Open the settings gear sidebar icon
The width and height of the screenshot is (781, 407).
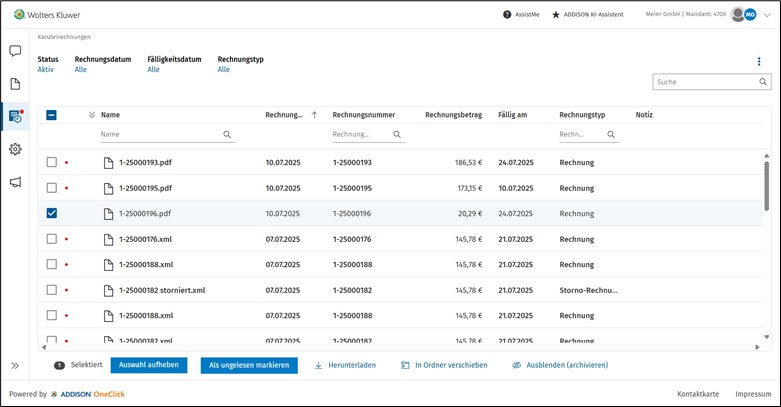pos(15,149)
